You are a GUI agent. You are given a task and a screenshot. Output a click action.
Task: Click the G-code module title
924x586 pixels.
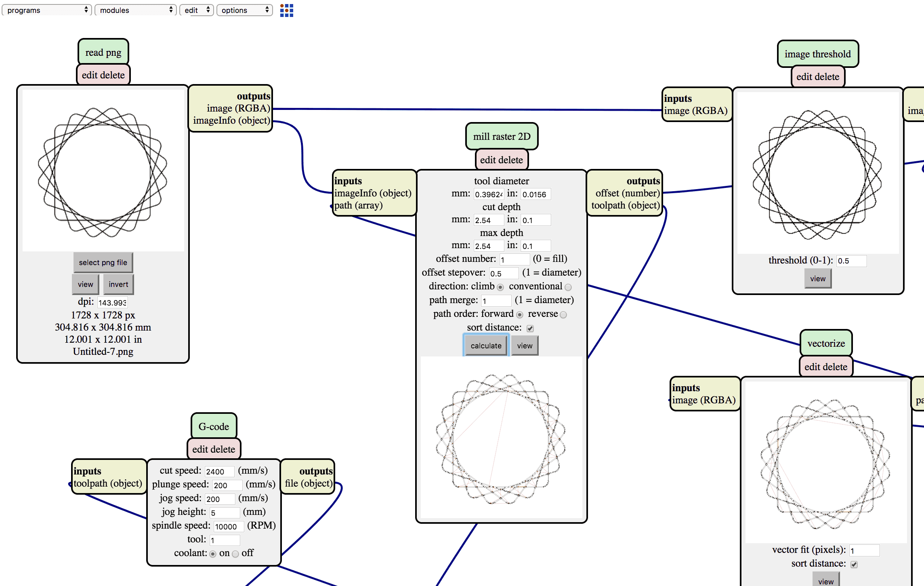[x=214, y=427]
